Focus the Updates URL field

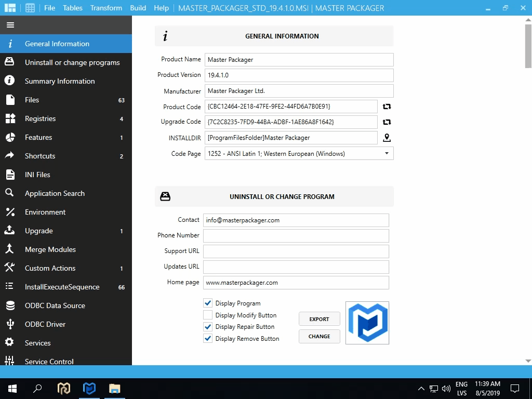(296, 267)
